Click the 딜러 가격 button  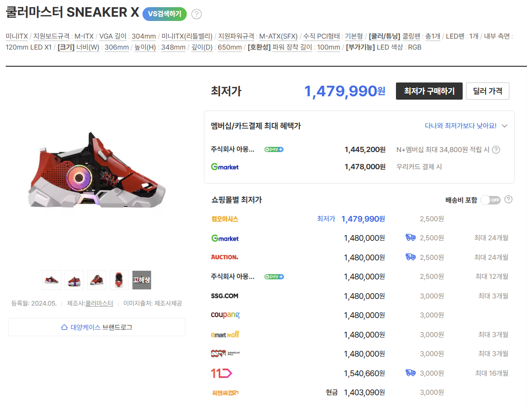coord(487,91)
